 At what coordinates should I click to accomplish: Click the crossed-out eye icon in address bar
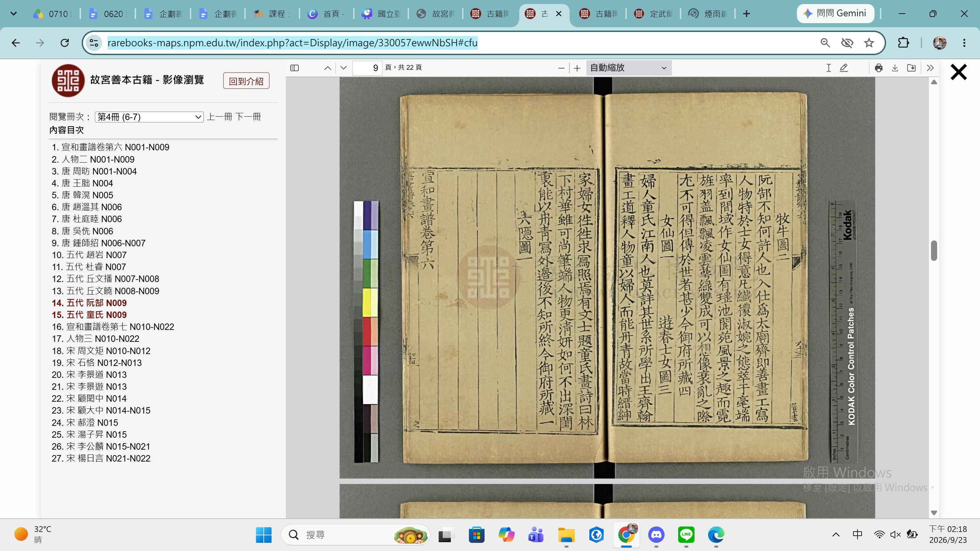[847, 43]
